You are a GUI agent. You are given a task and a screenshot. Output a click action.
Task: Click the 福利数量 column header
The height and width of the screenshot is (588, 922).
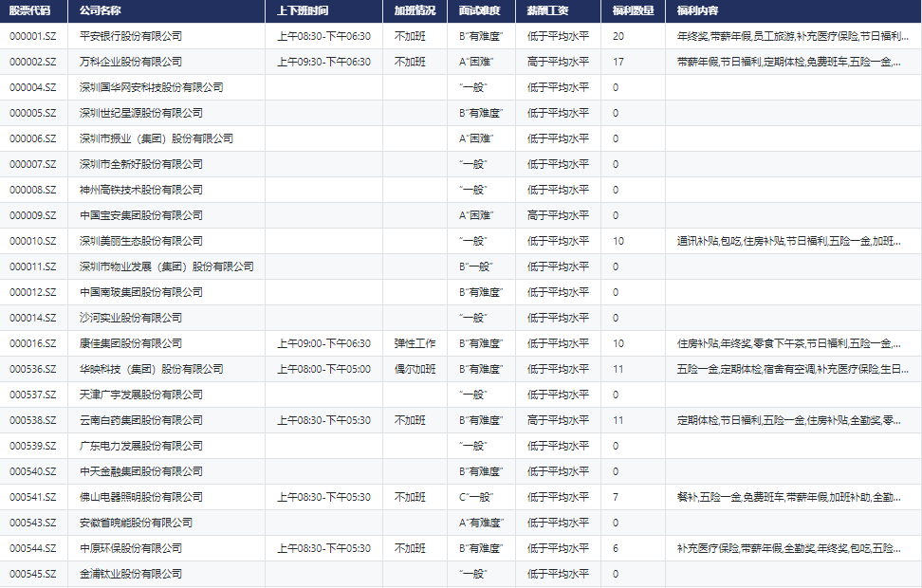(x=634, y=10)
